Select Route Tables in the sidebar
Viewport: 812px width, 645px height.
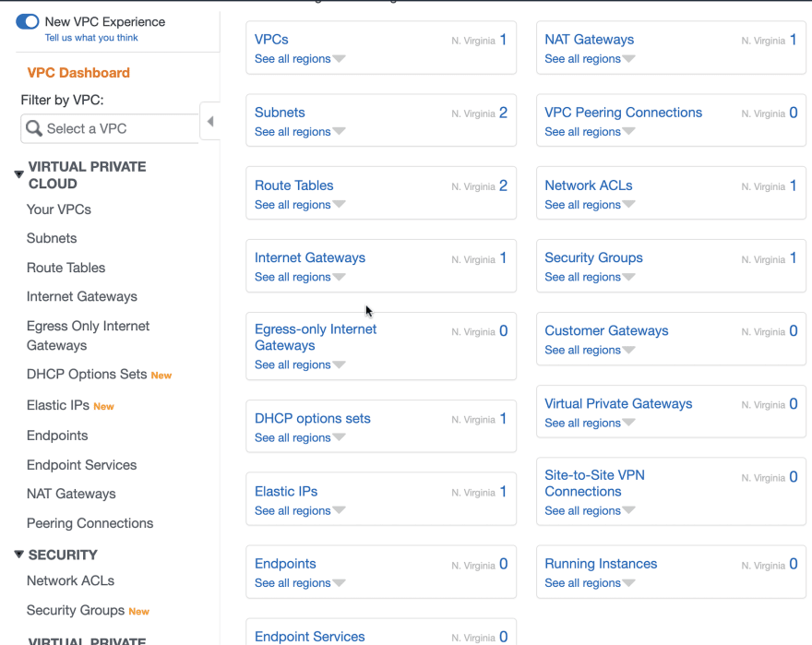tap(66, 268)
